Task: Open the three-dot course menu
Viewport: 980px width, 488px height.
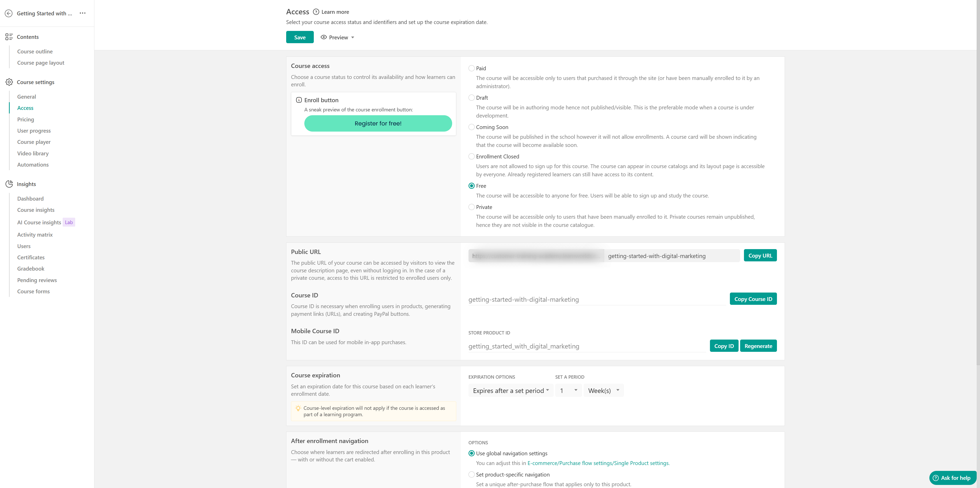Action: (x=83, y=13)
